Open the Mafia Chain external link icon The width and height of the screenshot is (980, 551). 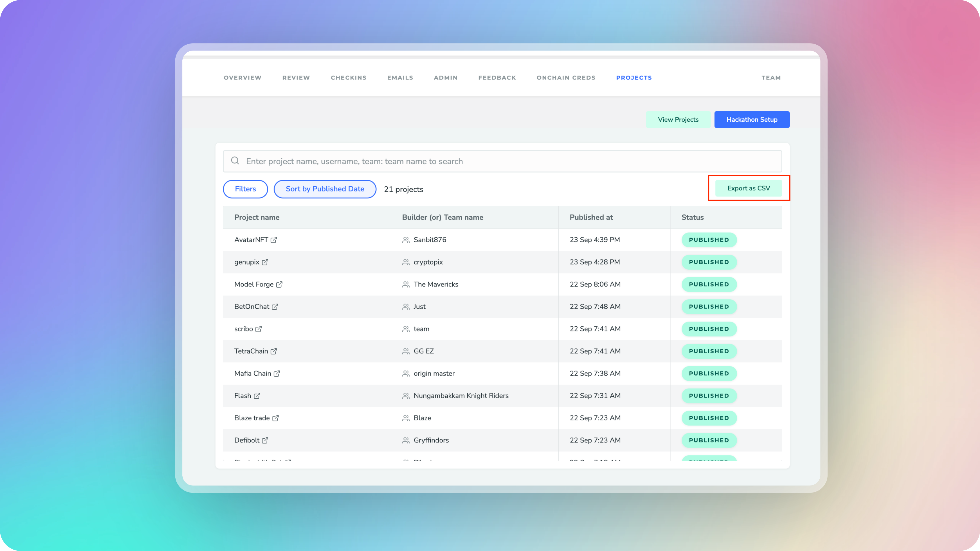pos(277,373)
